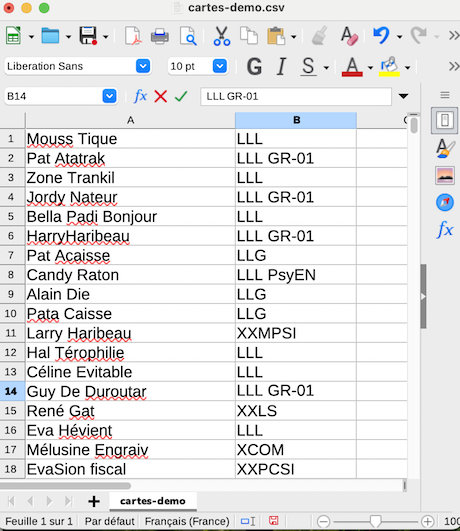Click the Cut scissors icon
The width and height of the screenshot is (460, 531).
click(222, 36)
